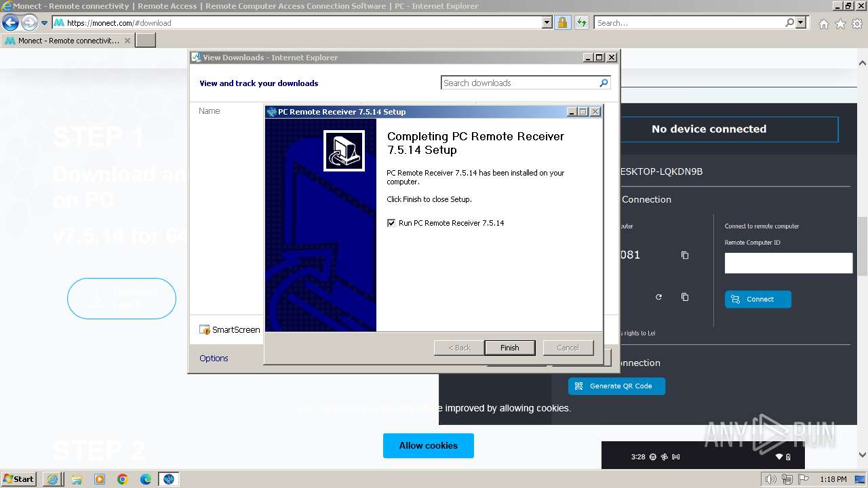Open Internet Explorer from the taskbar
The width and height of the screenshot is (868, 488).
click(53, 479)
